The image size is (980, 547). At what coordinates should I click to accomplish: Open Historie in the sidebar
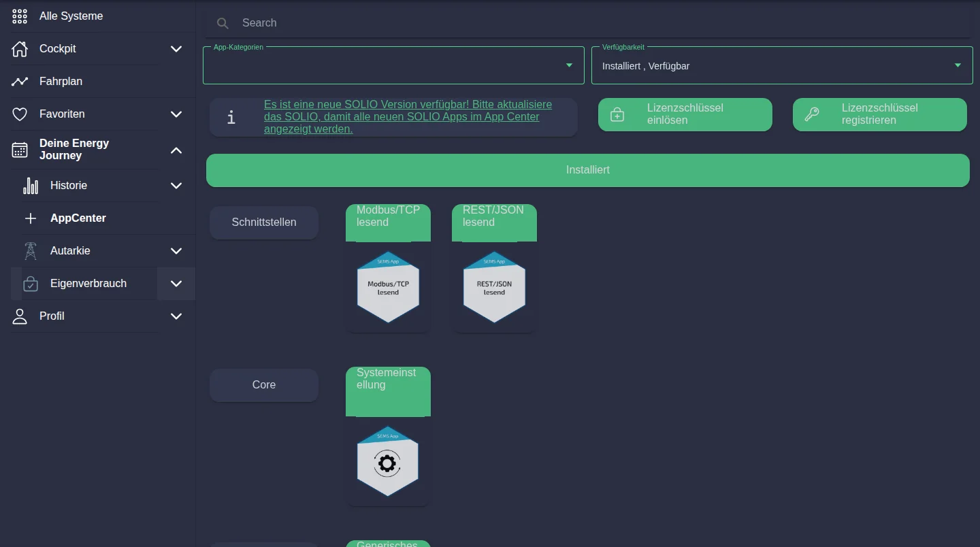click(69, 186)
